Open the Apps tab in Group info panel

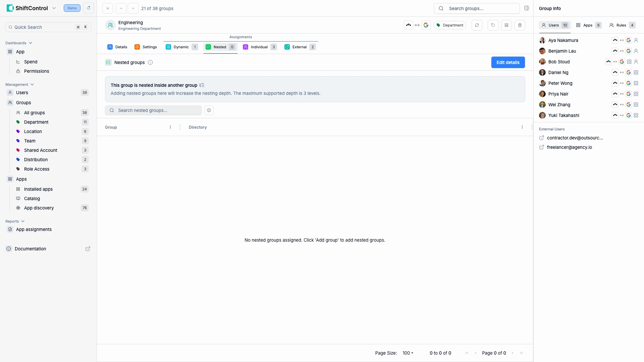pos(588,25)
